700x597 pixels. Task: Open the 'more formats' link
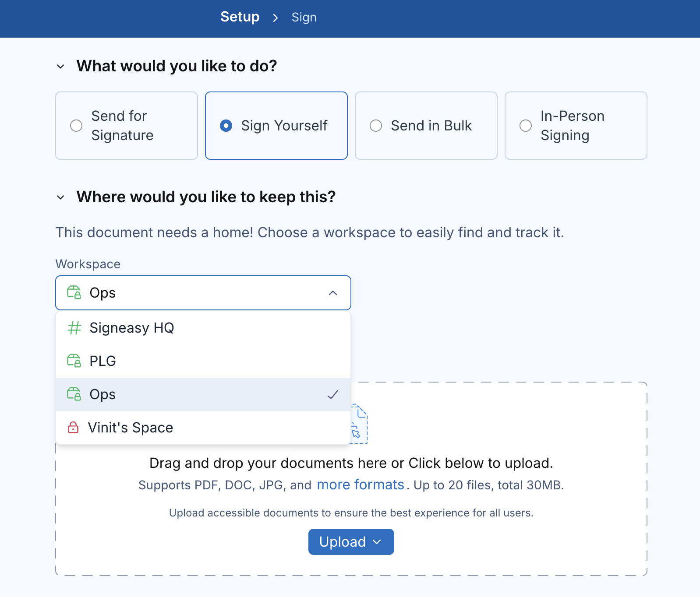361,485
